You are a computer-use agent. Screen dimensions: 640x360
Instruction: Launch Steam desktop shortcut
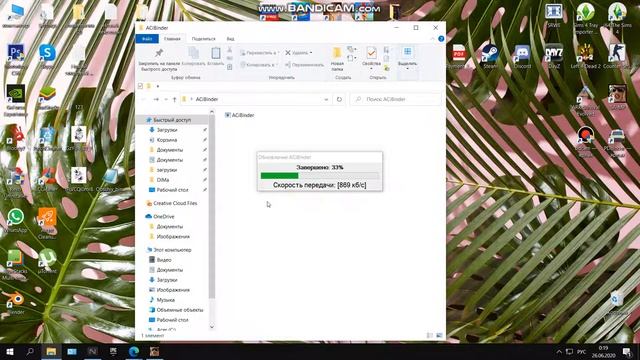click(490, 55)
